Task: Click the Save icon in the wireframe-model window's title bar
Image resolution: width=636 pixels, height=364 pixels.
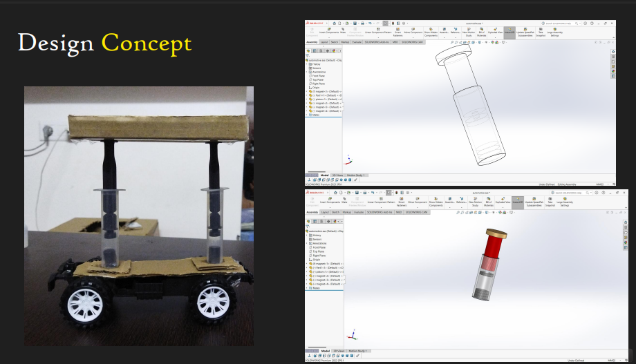Action: click(x=355, y=23)
